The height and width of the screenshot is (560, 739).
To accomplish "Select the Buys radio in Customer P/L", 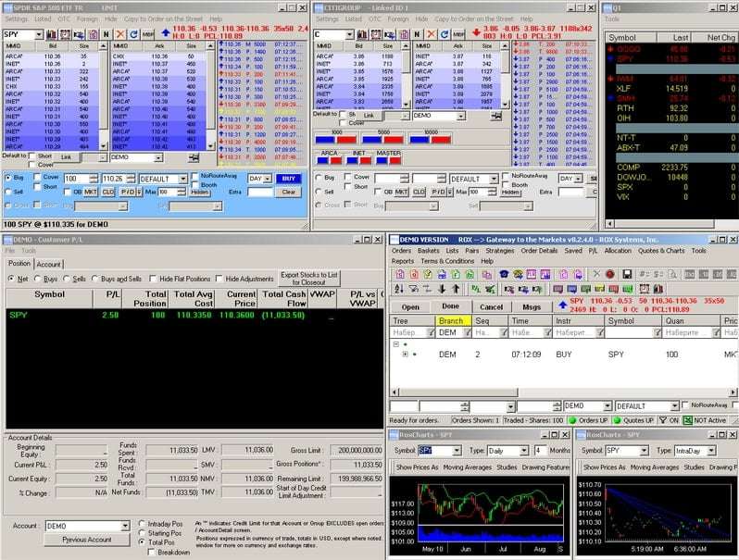I will coord(38,279).
